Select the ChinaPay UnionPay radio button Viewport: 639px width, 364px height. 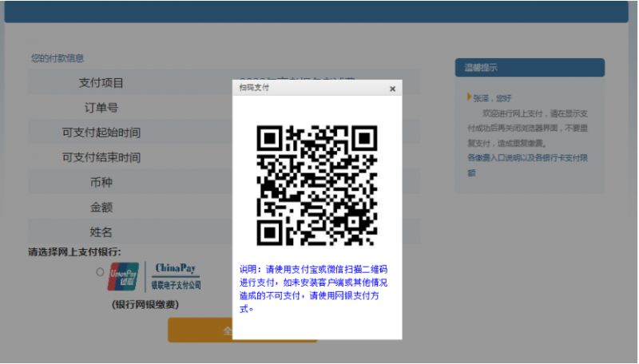pos(101,272)
